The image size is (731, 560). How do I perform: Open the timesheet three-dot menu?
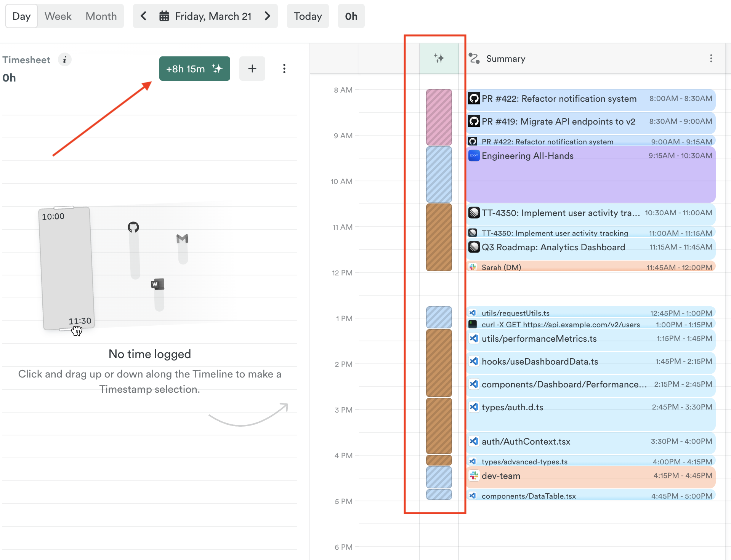[284, 69]
